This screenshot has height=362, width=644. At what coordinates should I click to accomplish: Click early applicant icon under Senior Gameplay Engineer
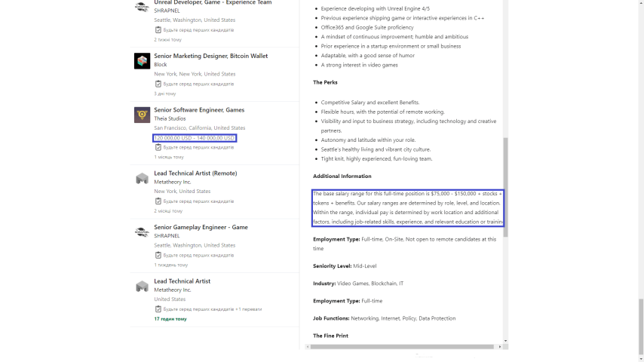[158, 255]
